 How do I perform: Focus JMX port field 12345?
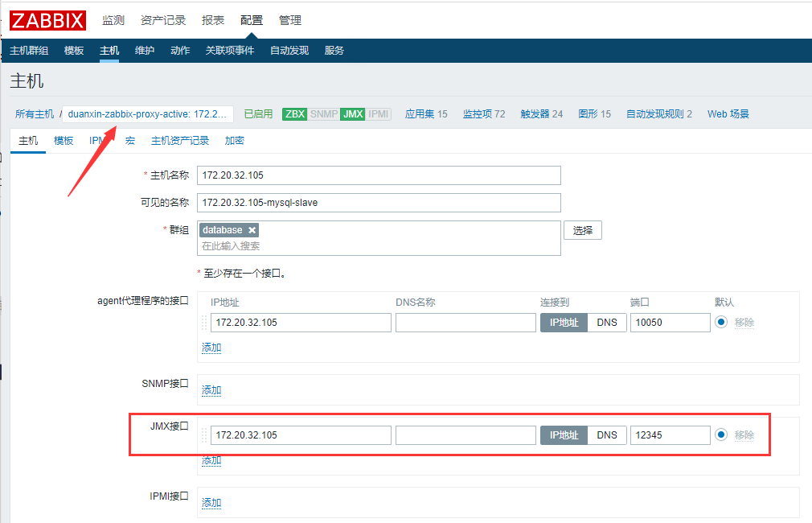671,434
